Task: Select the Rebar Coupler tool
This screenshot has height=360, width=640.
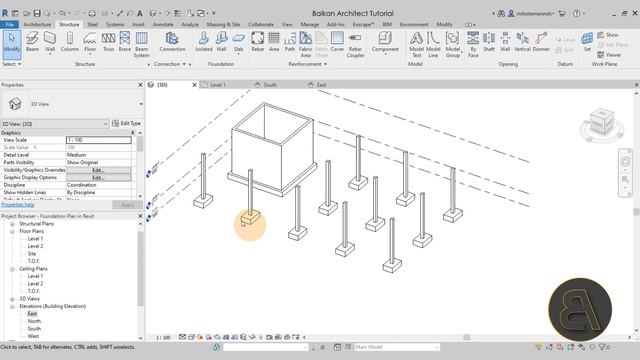Action: [x=355, y=44]
